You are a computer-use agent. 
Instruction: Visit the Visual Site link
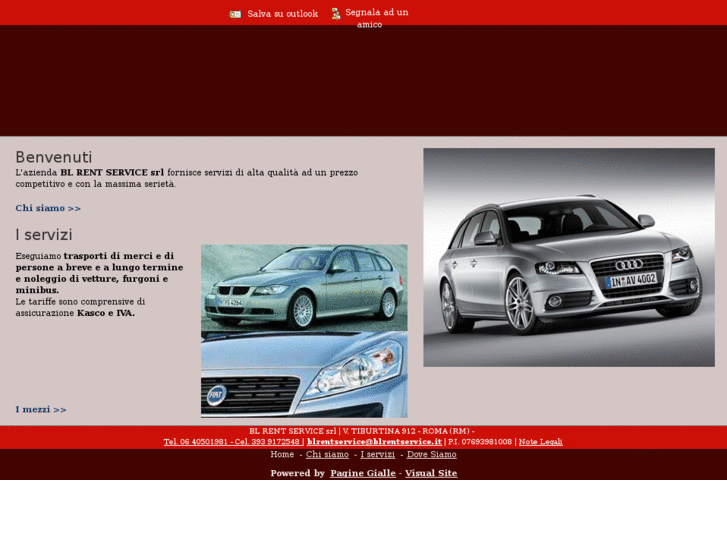click(431, 473)
